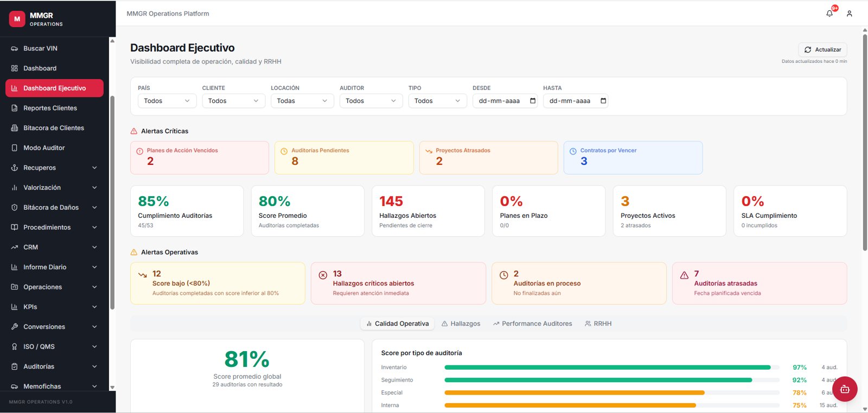Select Dashboard Ejecutivo in sidebar
868x413 pixels.
pyautogui.click(x=54, y=88)
